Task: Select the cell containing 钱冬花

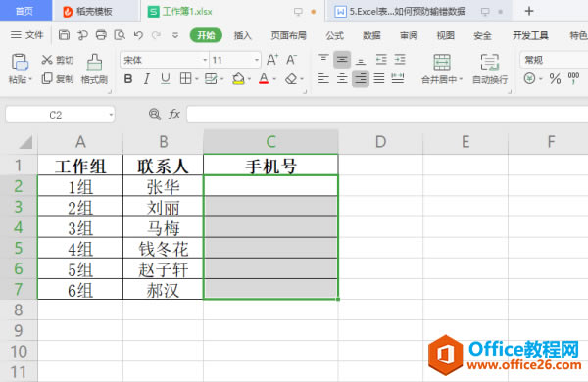Action: click(x=163, y=248)
